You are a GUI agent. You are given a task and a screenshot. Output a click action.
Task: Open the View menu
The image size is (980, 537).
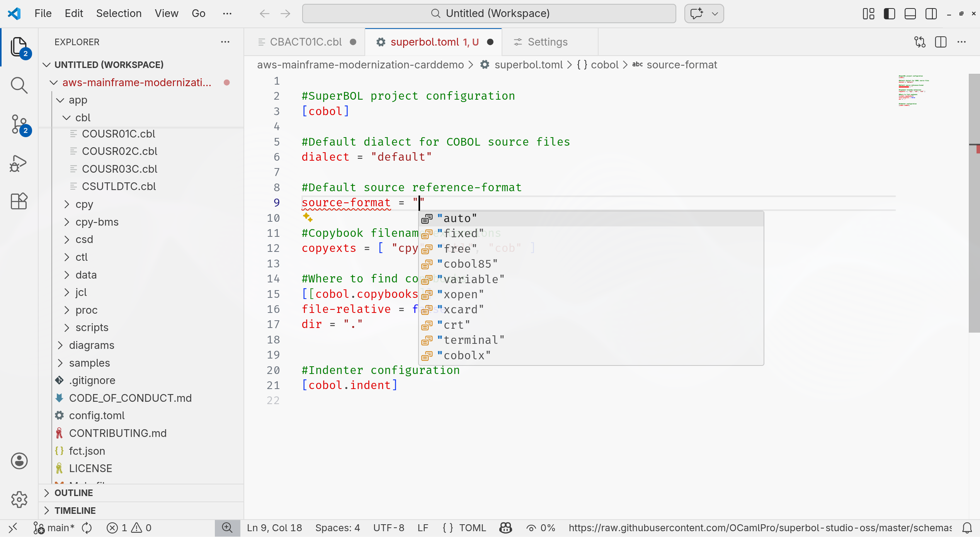pos(167,14)
